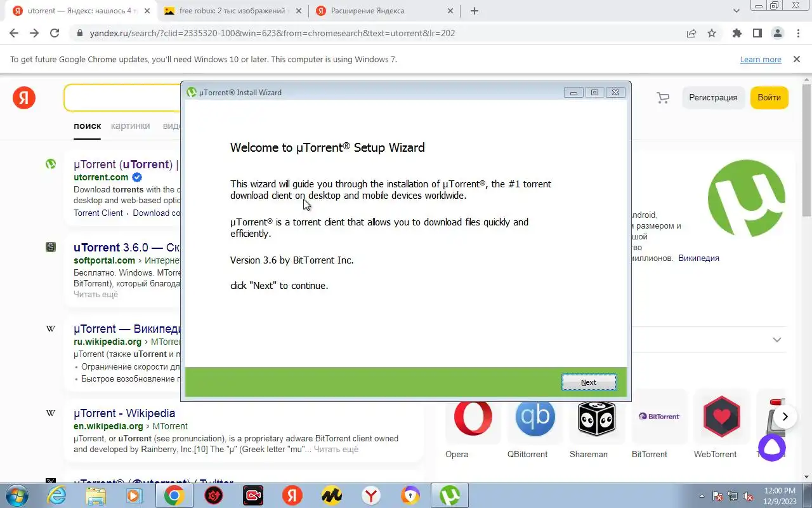This screenshot has width=812, height=508.
Task: Open Chrome side panel icon
Action: pyautogui.click(x=757, y=33)
